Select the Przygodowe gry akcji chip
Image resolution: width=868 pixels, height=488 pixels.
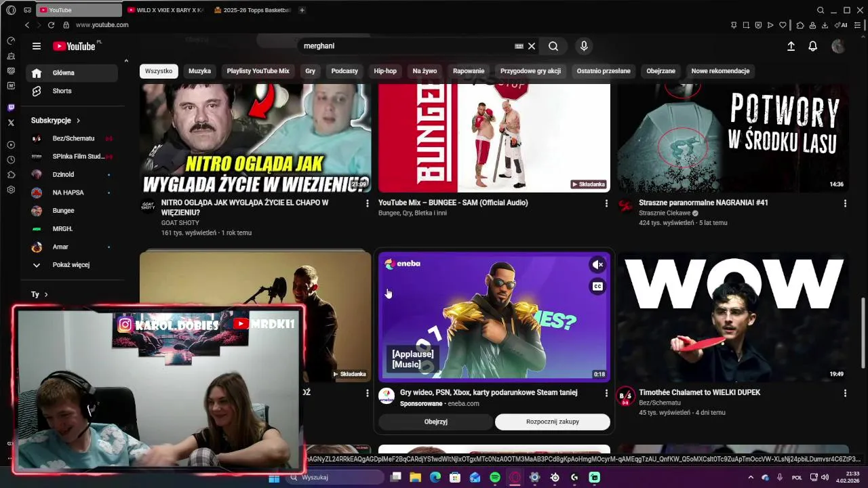(x=530, y=70)
